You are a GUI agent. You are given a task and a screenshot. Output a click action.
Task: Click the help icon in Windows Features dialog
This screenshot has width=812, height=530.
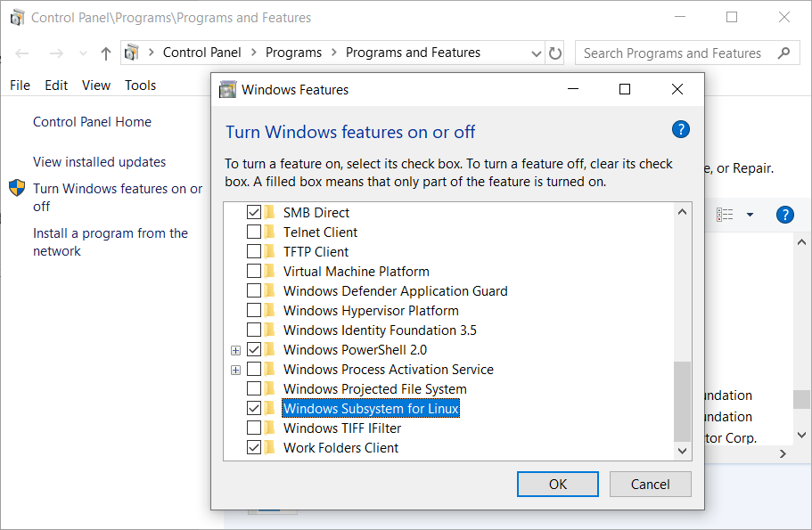680,129
